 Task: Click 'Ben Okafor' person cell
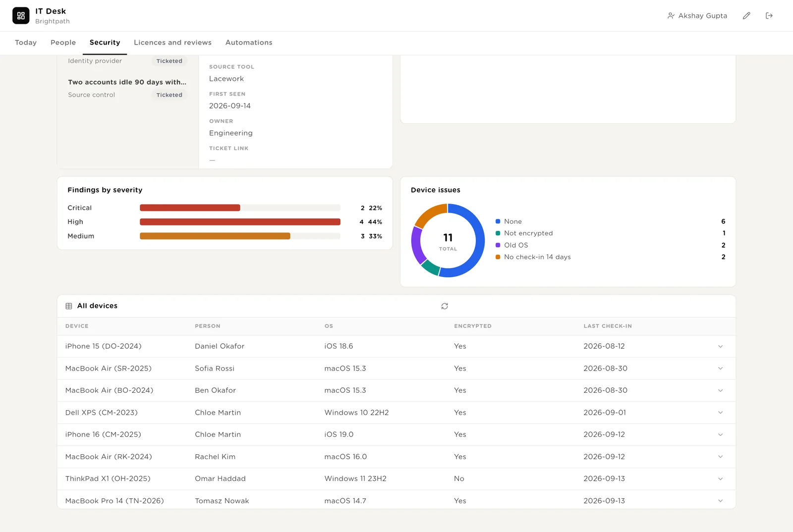click(215, 390)
